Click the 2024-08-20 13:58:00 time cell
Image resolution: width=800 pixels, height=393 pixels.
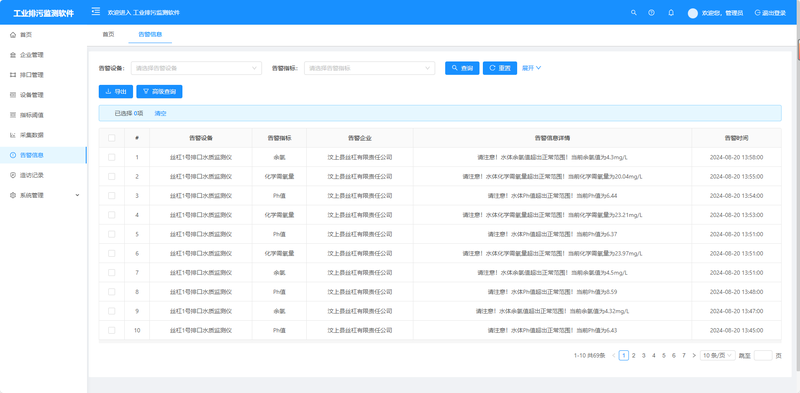[x=736, y=157]
